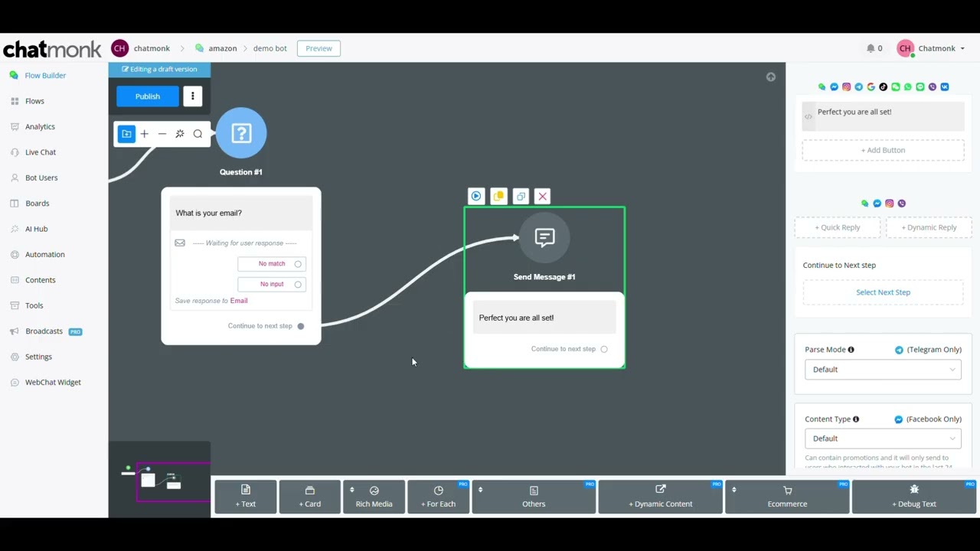Click the message bubble on the canvas
980x551 pixels.
(x=544, y=318)
